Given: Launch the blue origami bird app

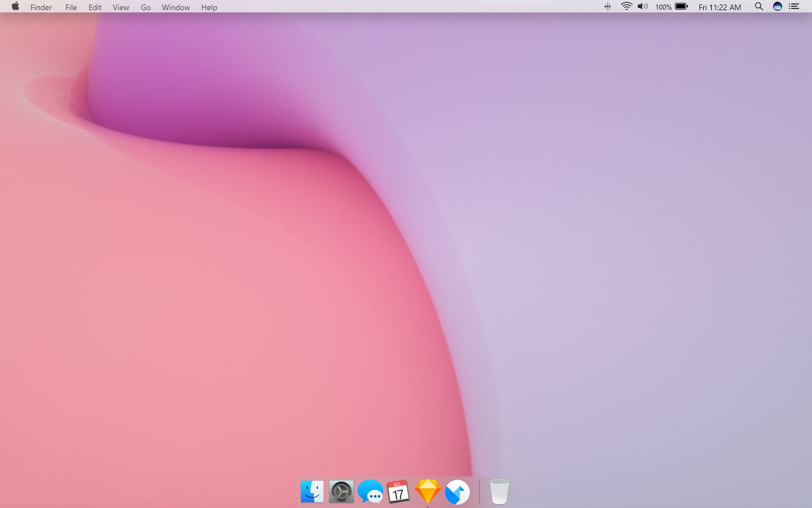Looking at the screenshot, I should click(x=457, y=492).
